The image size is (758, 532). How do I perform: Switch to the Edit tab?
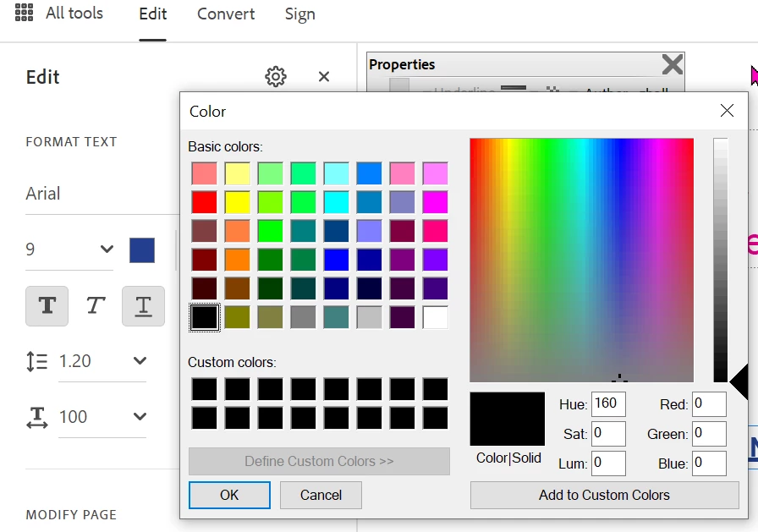153,14
